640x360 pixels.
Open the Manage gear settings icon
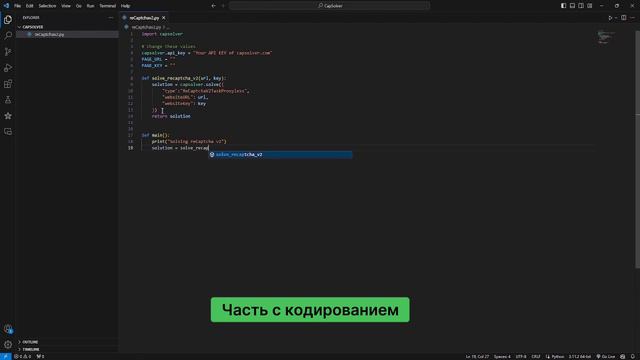[8, 344]
